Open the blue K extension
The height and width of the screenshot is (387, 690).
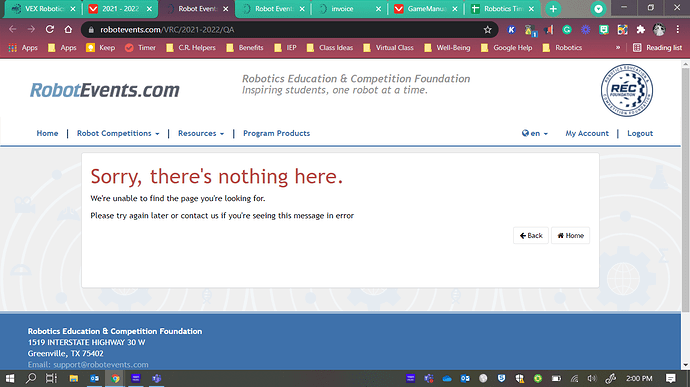tap(511, 29)
